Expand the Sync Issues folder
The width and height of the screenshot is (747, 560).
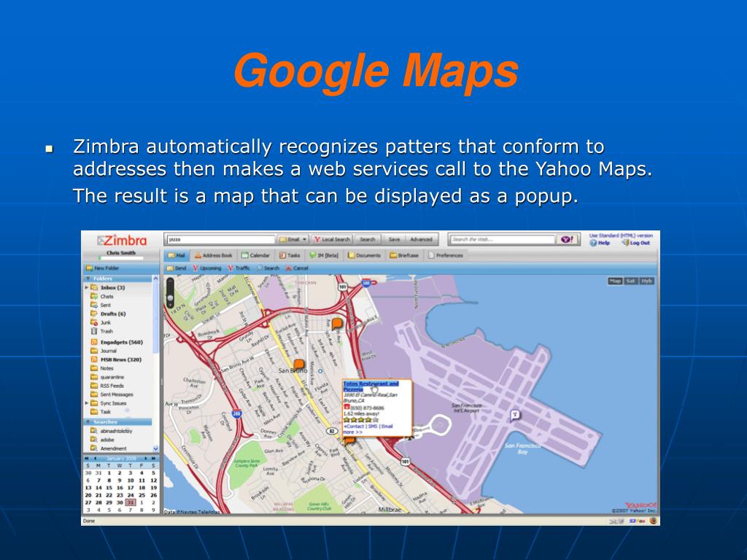[x=87, y=402]
